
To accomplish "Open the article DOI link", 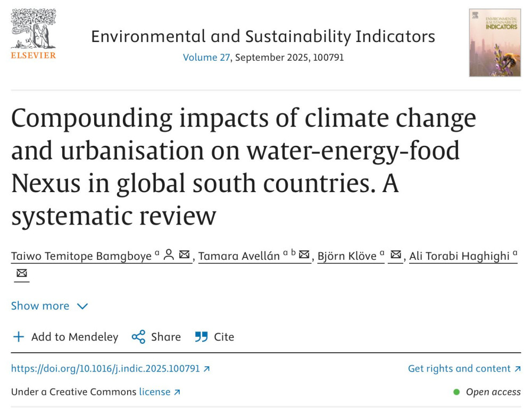I will coord(106,368).
